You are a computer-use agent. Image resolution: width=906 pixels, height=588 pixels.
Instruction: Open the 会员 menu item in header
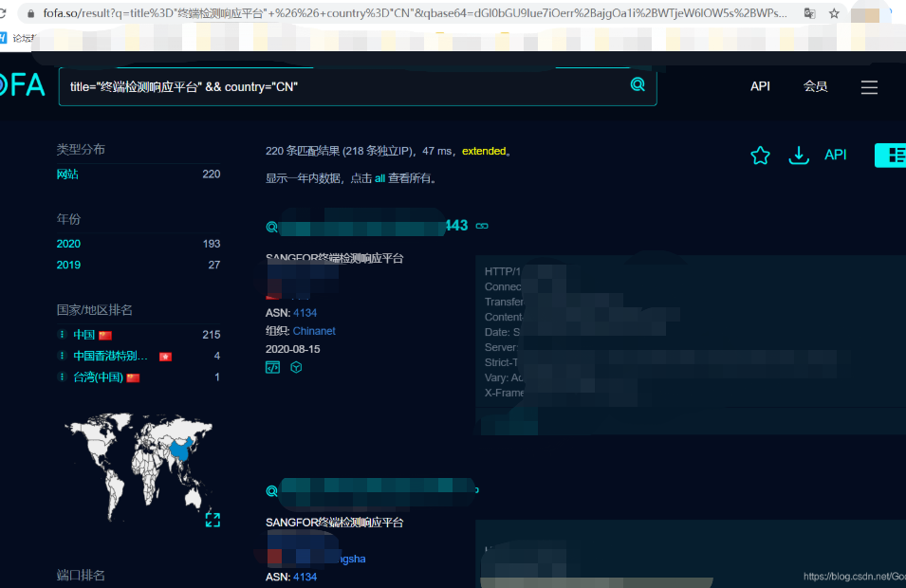(815, 86)
